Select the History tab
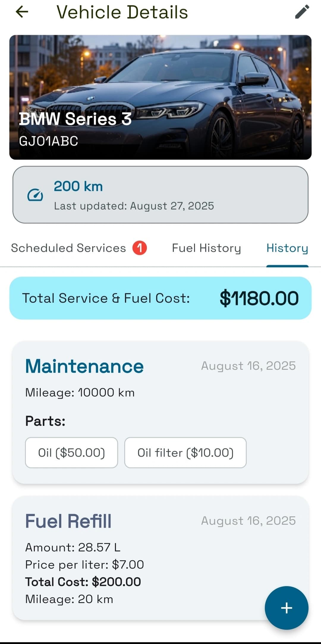The width and height of the screenshot is (321, 644). tap(287, 248)
